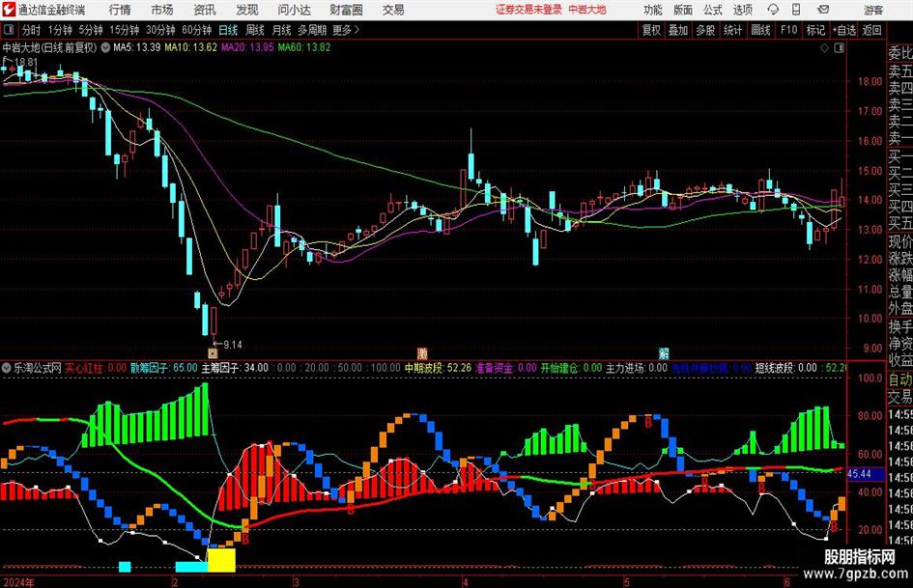Switch to the 月线 monthly period
The image size is (913, 588).
(x=281, y=30)
